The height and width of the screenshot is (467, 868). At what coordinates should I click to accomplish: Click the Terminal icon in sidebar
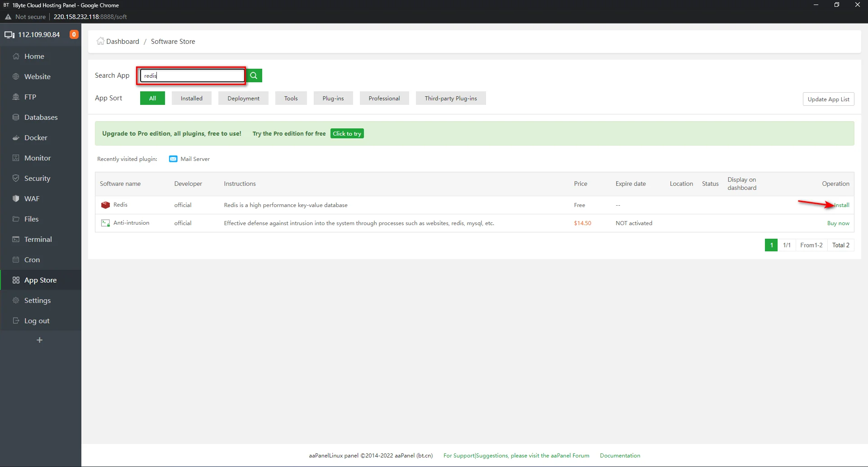16,240
